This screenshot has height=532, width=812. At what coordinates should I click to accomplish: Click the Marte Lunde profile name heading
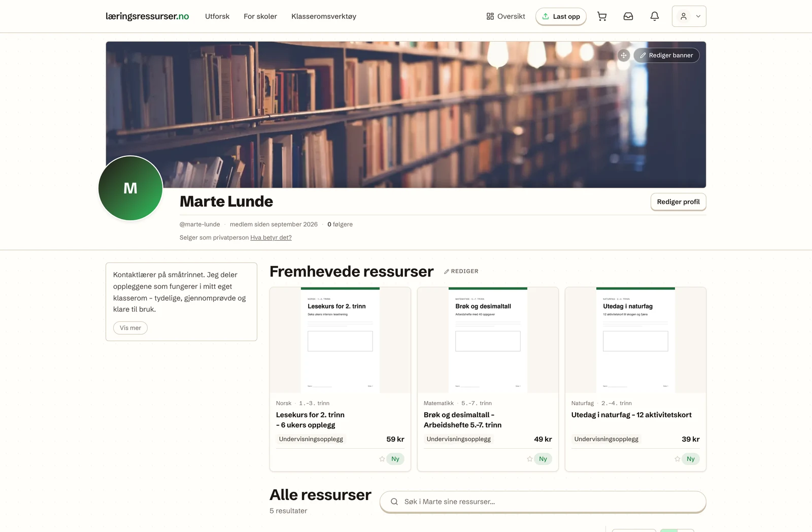(x=226, y=202)
